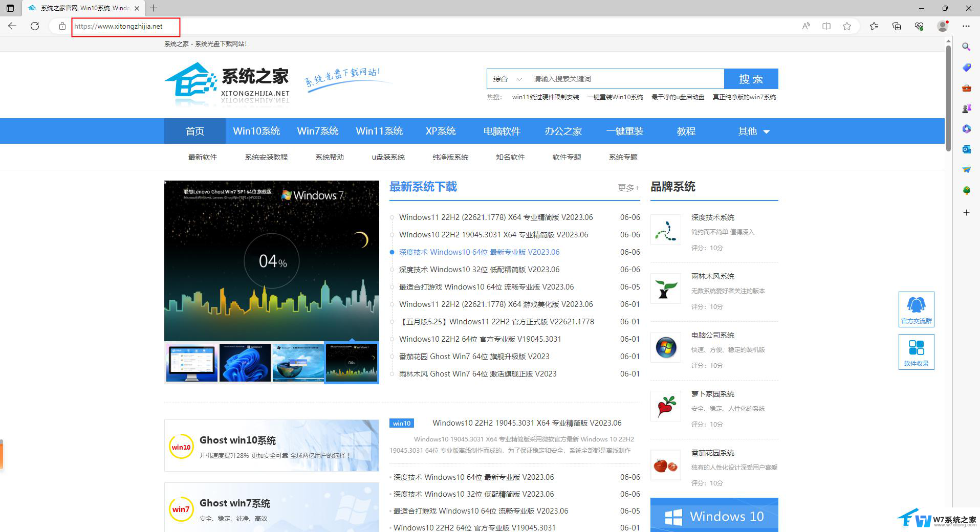Open the 教程 navigation item
The image size is (980, 532).
(x=686, y=131)
